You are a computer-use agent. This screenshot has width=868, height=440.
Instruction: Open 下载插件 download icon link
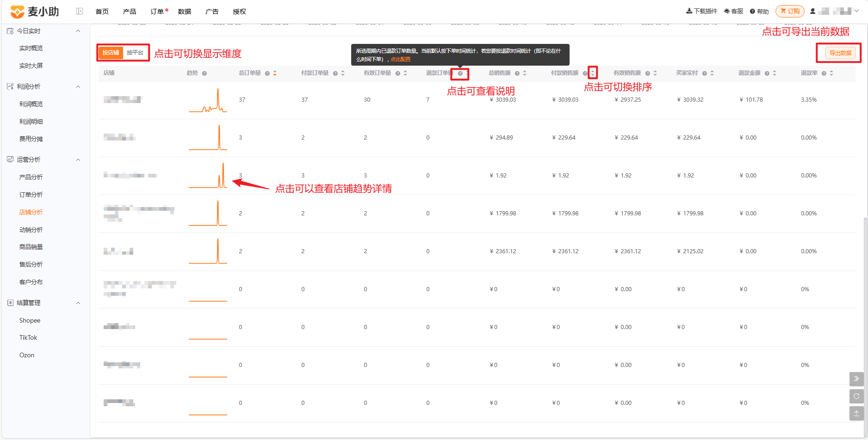tap(701, 11)
